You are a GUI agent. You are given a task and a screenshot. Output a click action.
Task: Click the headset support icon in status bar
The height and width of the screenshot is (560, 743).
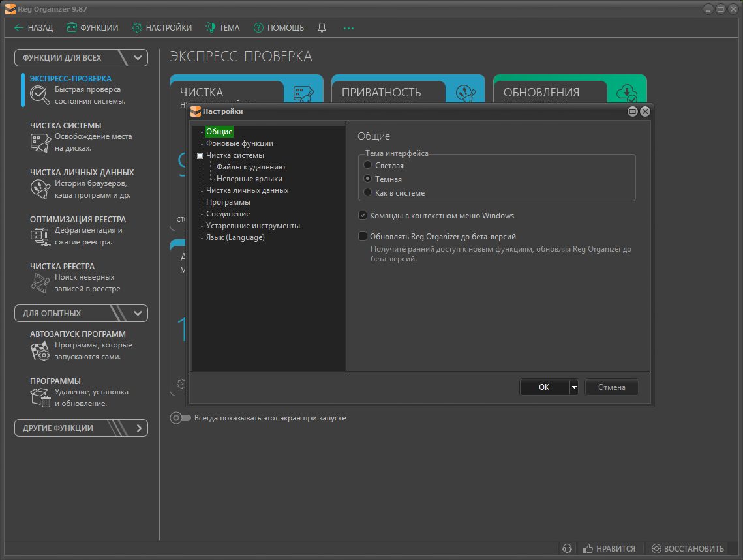pos(568,549)
